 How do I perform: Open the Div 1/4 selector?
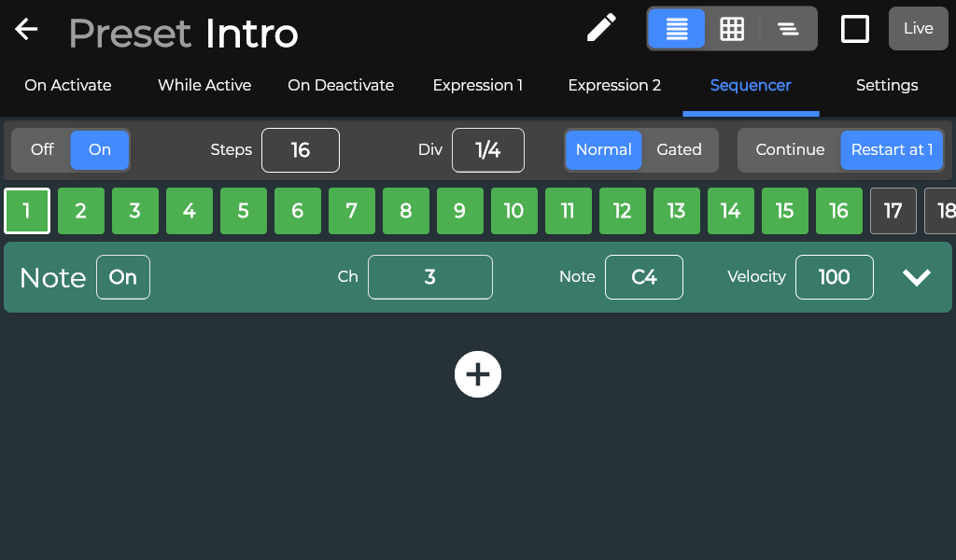coord(487,150)
